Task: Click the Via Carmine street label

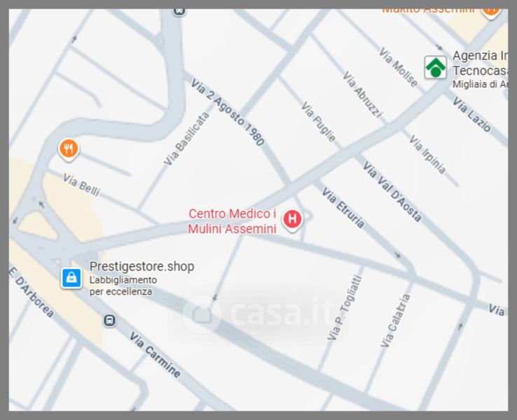Action: pyautogui.click(x=155, y=354)
